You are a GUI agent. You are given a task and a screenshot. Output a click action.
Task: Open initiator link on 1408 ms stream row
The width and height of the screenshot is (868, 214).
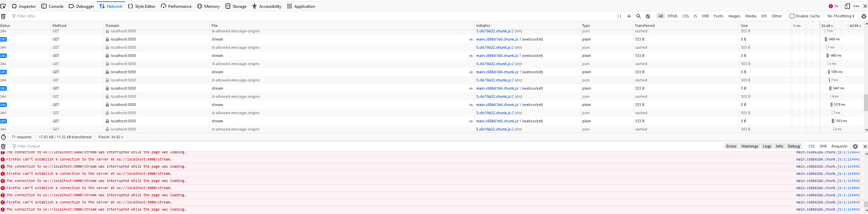tap(498, 39)
